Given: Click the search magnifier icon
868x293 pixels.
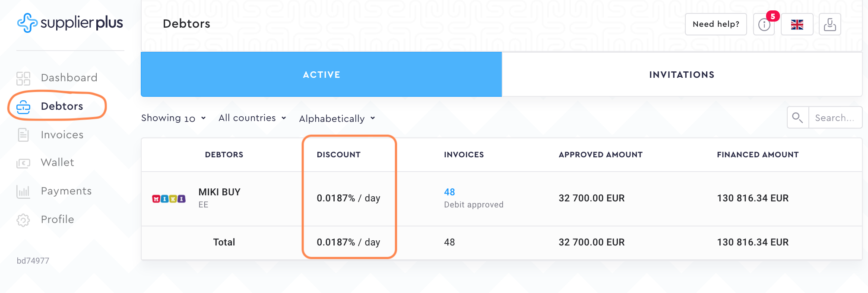Looking at the screenshot, I should pos(798,118).
